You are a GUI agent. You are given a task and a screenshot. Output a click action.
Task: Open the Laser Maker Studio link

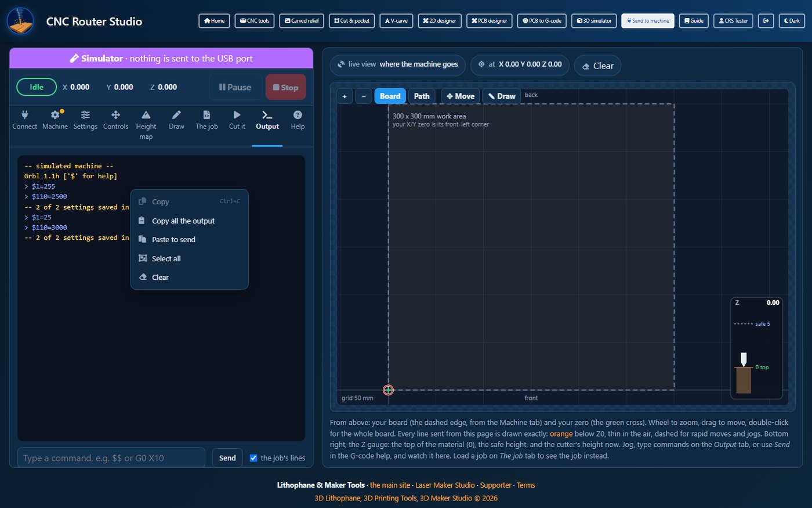[445, 485]
